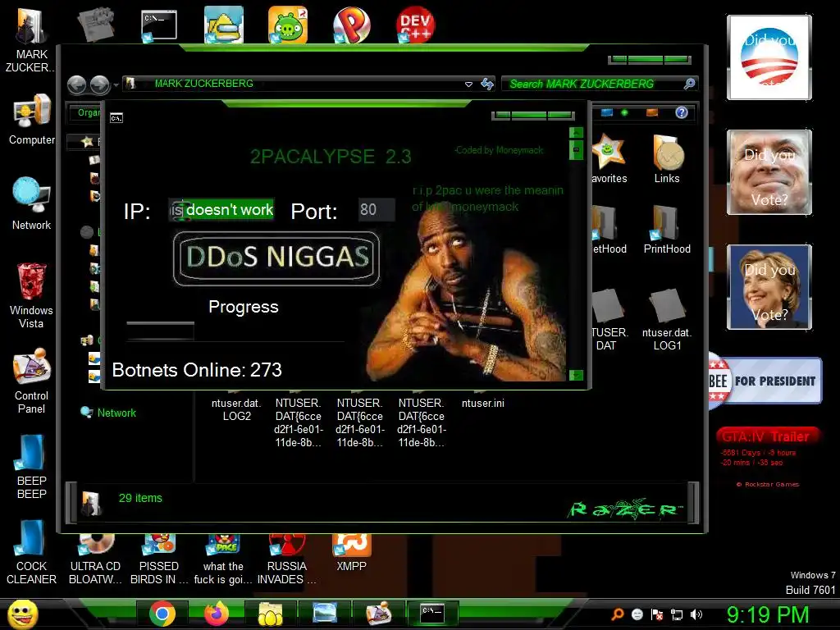Select ntuser.dat.LOG1 file in explorer

tap(667, 320)
